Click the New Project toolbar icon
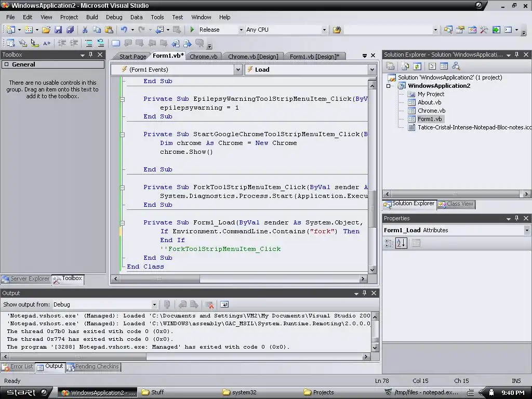Image resolution: width=532 pixels, height=399 pixels. [x=10, y=30]
